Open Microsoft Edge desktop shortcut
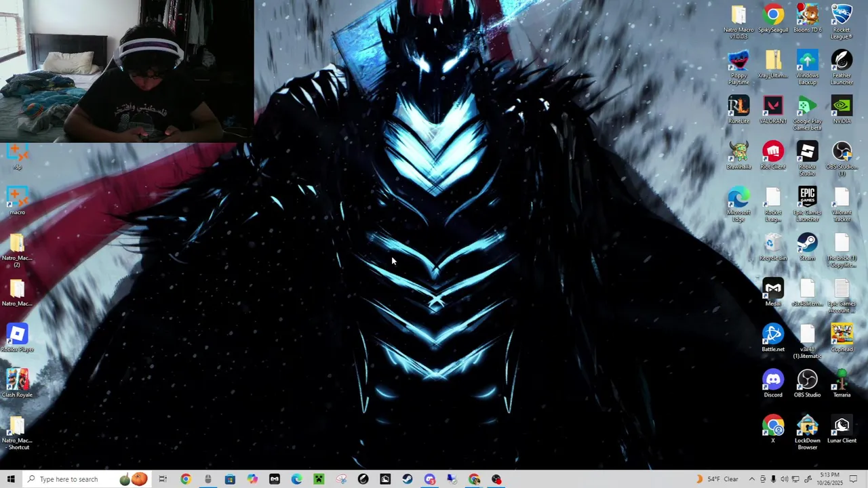Image resolution: width=868 pixels, height=488 pixels. pos(738,204)
